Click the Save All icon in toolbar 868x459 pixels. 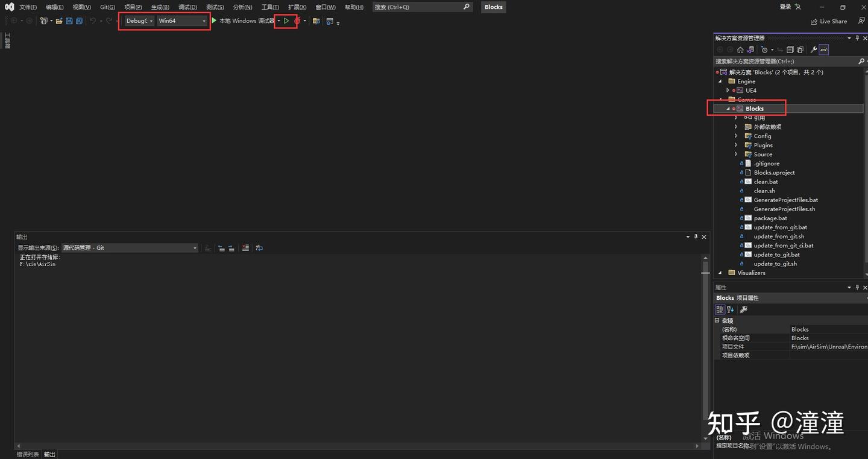[x=79, y=21]
